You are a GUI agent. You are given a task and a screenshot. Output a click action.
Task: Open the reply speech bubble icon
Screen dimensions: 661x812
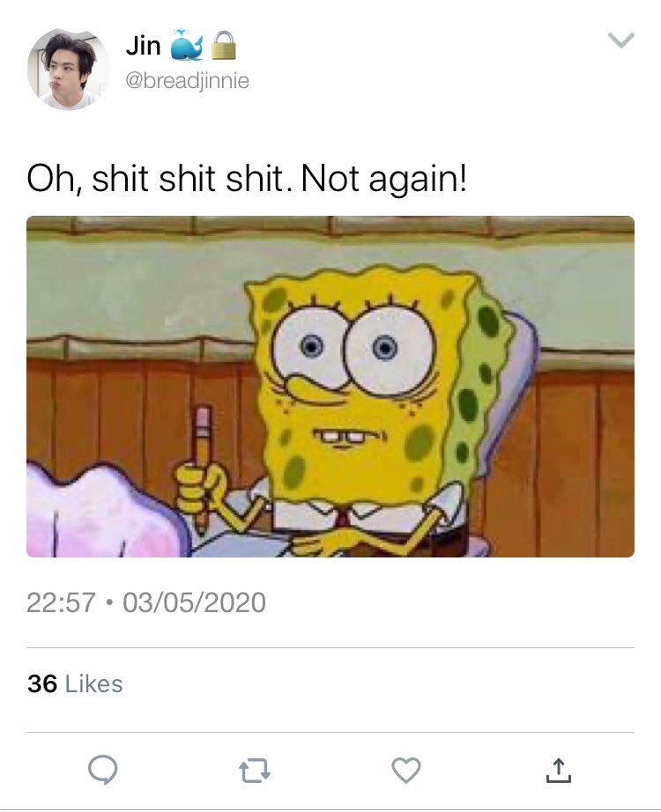click(102, 770)
